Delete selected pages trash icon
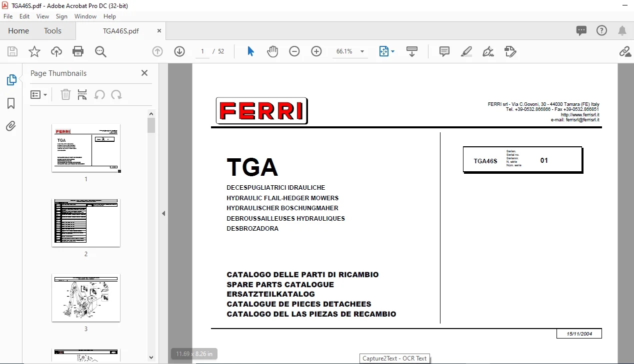The image size is (634, 364). (65, 94)
